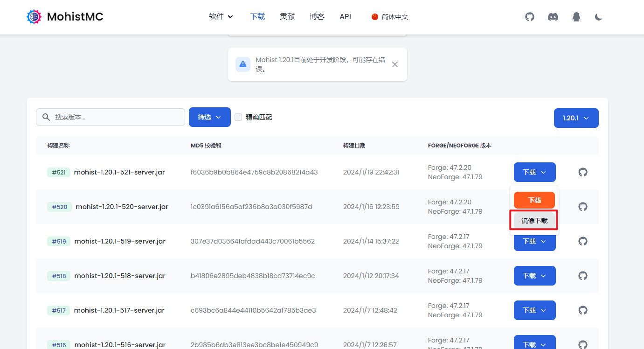Screen dimensions: 644x349
Task: Expand the 下载 dropdown for build #518
Action: pyautogui.click(x=535, y=276)
